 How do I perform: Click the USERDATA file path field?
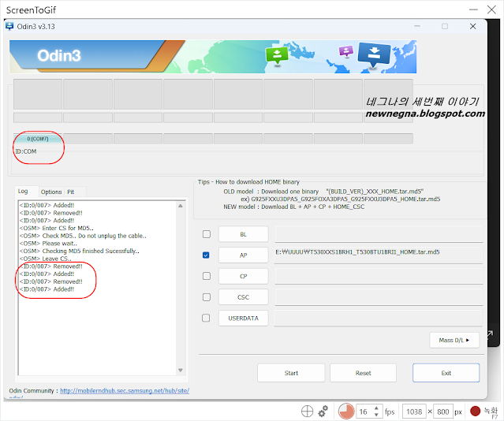tap(379, 319)
